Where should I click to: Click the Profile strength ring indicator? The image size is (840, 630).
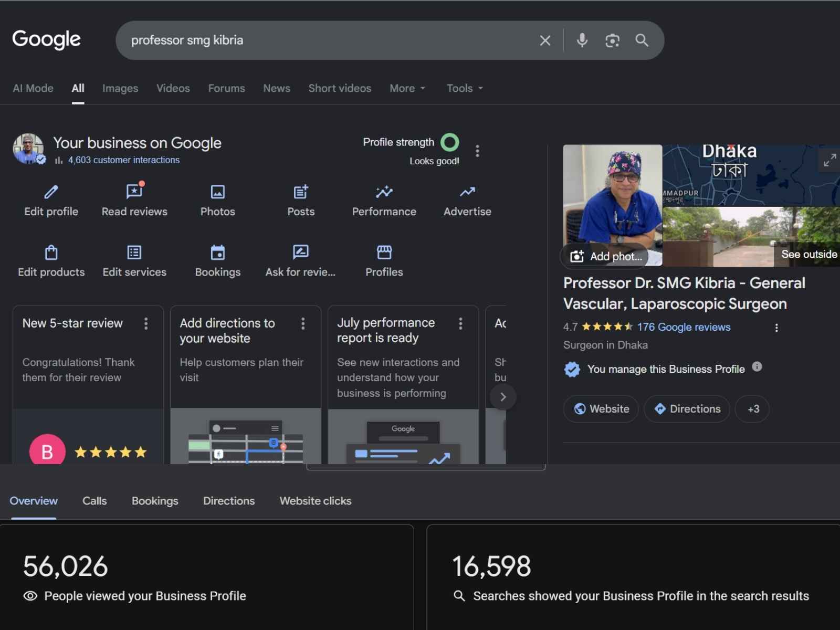(449, 142)
